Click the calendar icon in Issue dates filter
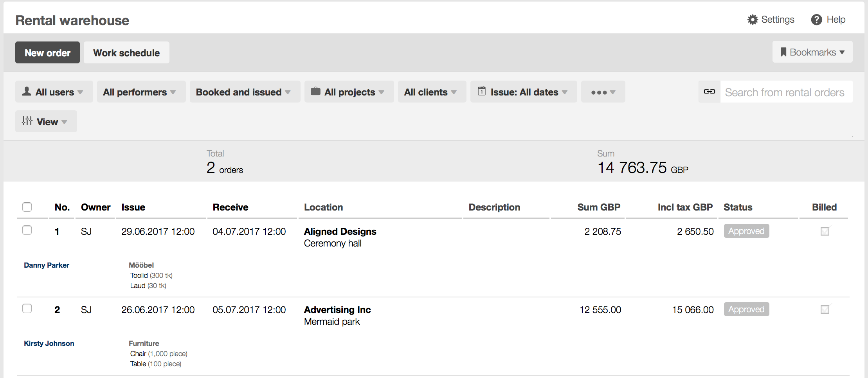 point(482,92)
